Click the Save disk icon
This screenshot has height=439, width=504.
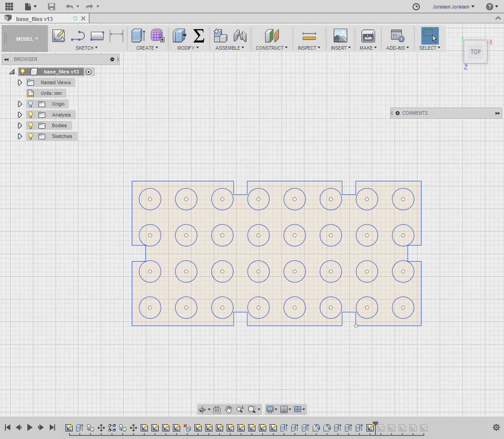point(52,6)
